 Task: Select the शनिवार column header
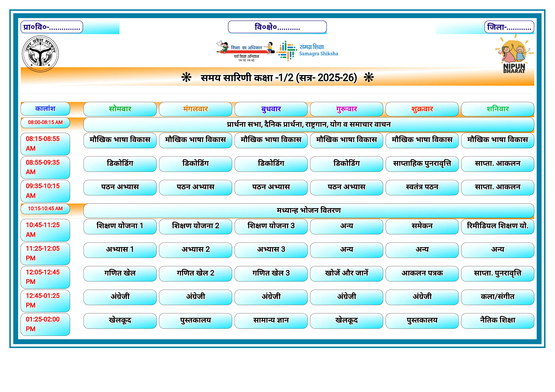coord(497,109)
